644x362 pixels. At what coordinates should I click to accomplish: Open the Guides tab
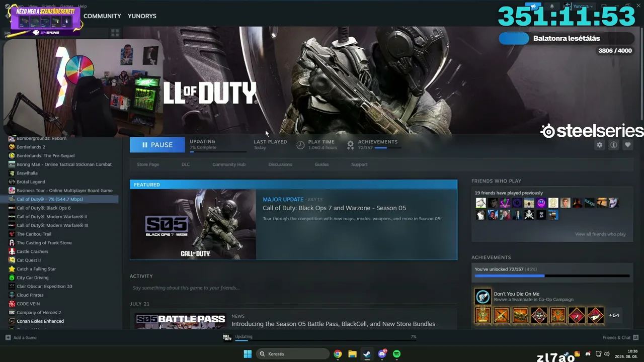[x=321, y=164]
